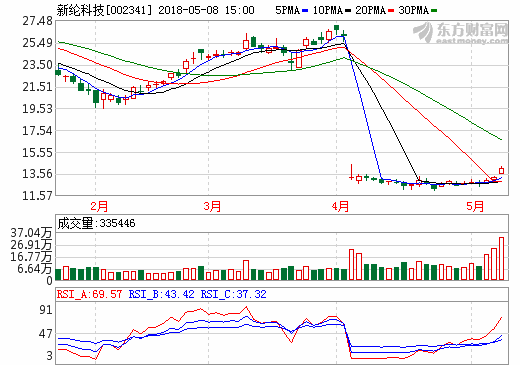Screen dimensions: 520x365
Task: Click the highest green candlestick near 4月
Action: [x=337, y=29]
